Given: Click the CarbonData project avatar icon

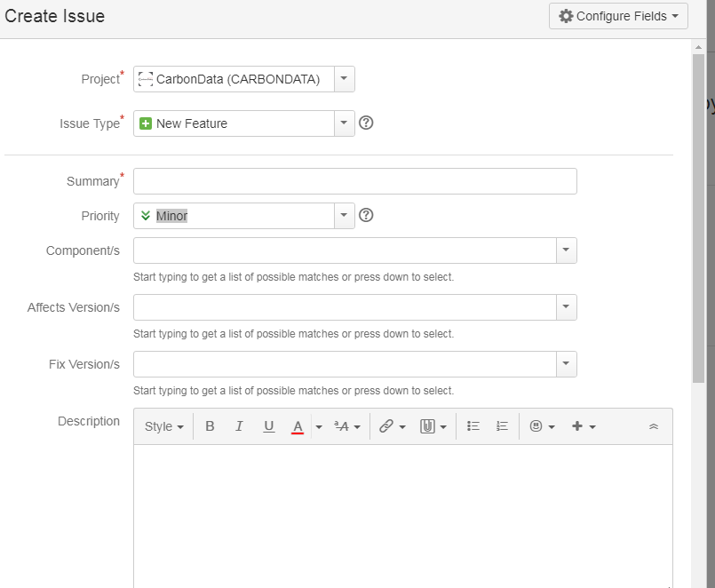Looking at the screenshot, I should [x=146, y=79].
